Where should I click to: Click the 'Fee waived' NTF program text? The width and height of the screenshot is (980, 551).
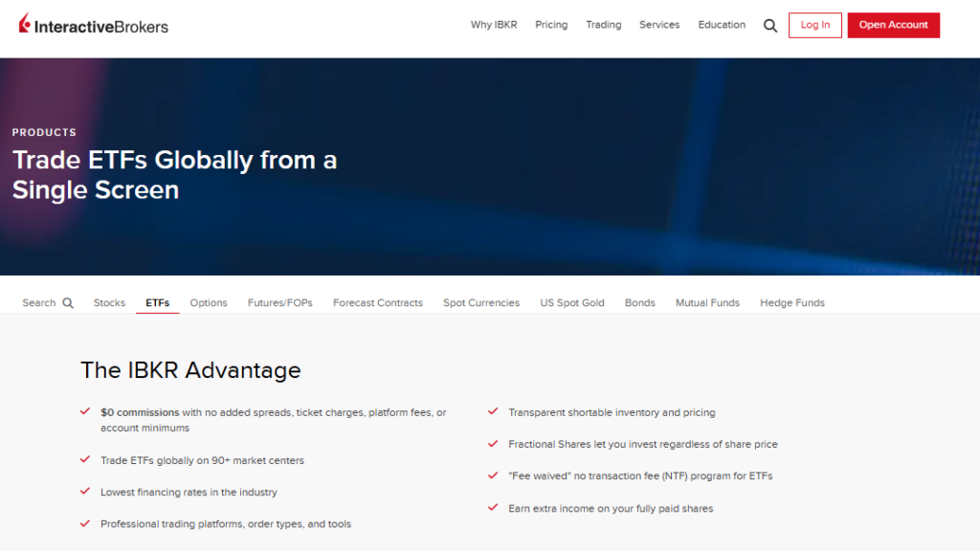tap(640, 476)
